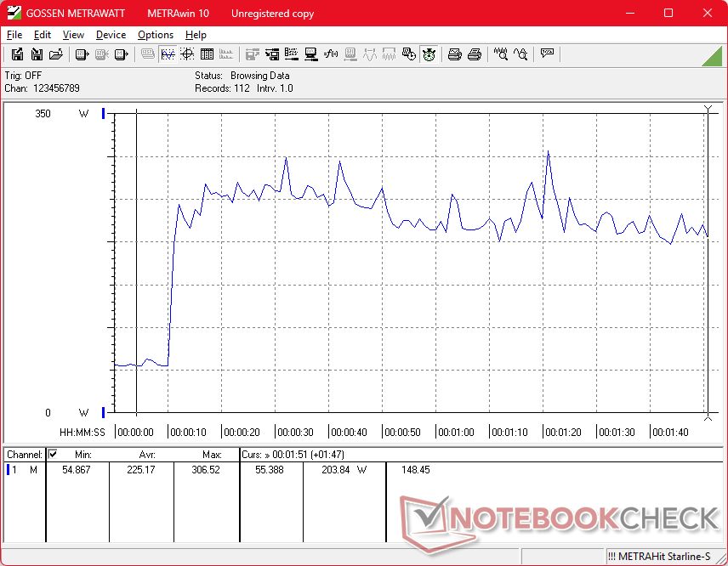Click the first save floppy disk icon

(17, 54)
